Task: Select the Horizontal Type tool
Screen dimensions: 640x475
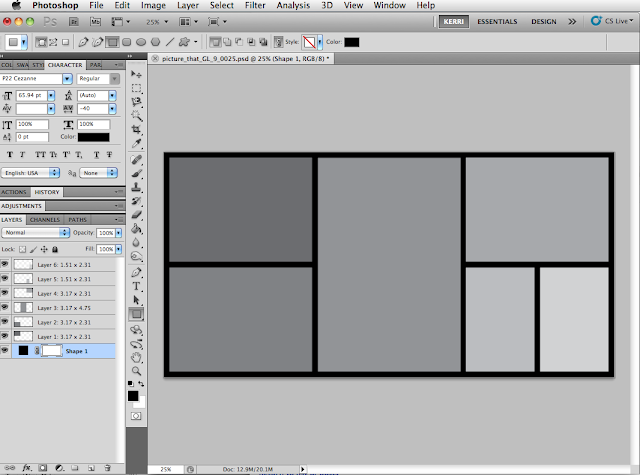Action: point(136,284)
